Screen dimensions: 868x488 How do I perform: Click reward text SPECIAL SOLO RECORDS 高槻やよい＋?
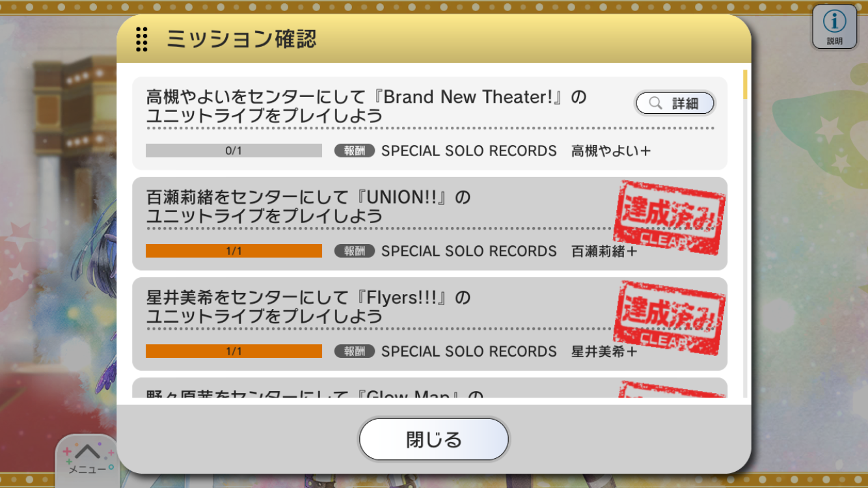pos(516,150)
